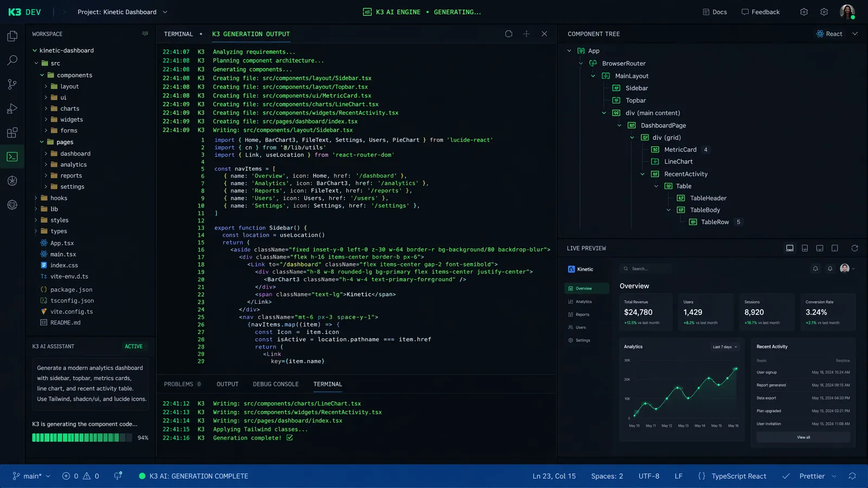
Task: Expand the charts folder
Action: coord(46,108)
